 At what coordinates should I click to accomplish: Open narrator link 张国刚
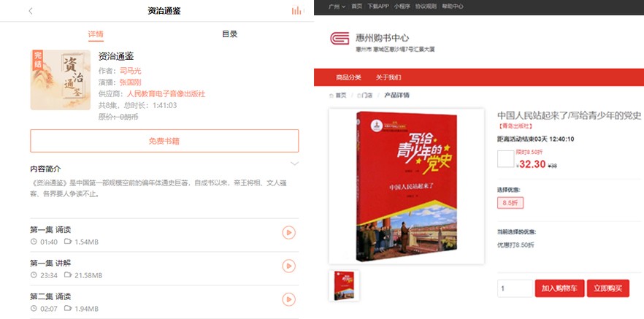coord(130,82)
